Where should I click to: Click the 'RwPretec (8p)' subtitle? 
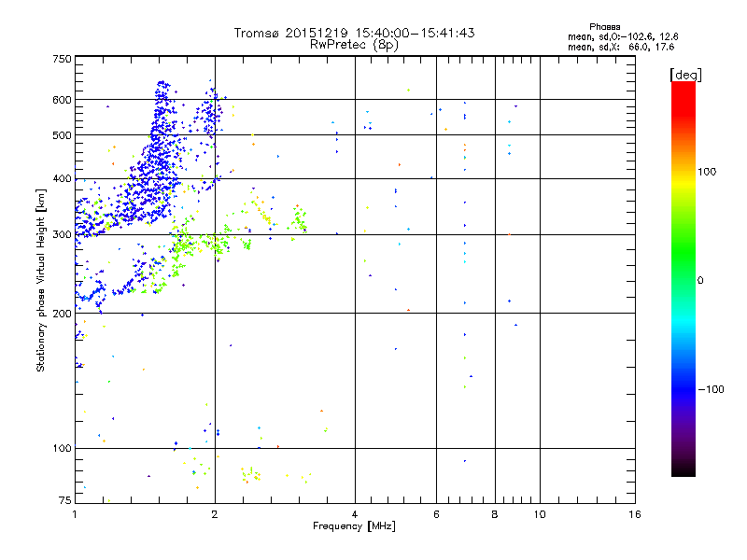tap(354, 45)
